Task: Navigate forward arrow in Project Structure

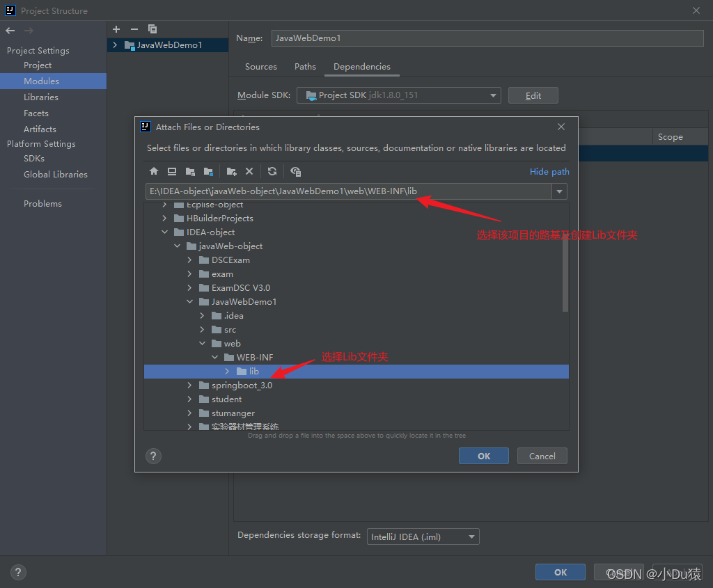Action: pyautogui.click(x=29, y=31)
